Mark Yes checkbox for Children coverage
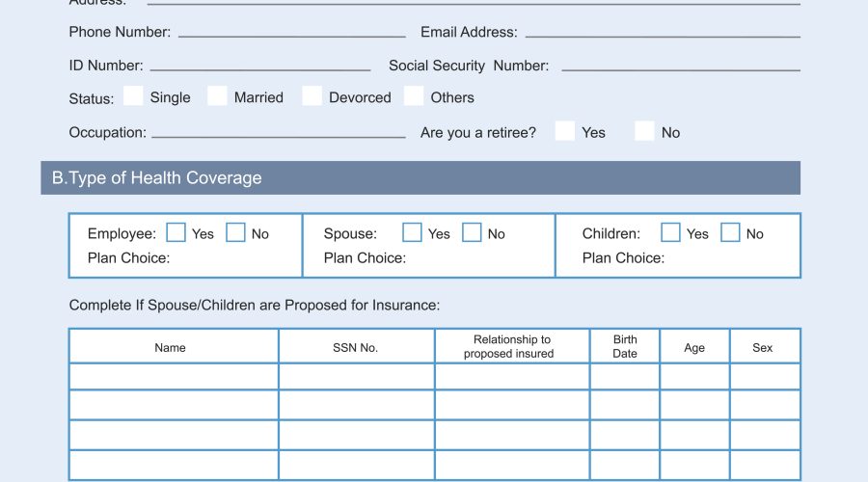 click(670, 232)
